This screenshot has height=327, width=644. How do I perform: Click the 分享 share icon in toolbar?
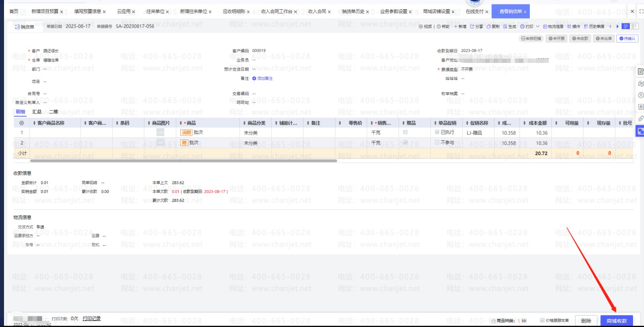coord(472,27)
